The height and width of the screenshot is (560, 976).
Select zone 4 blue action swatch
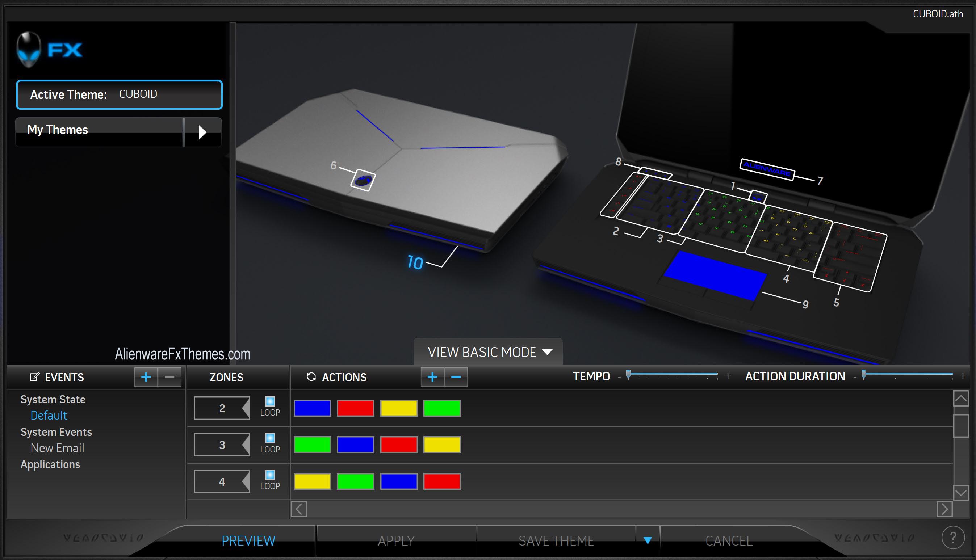point(399,481)
